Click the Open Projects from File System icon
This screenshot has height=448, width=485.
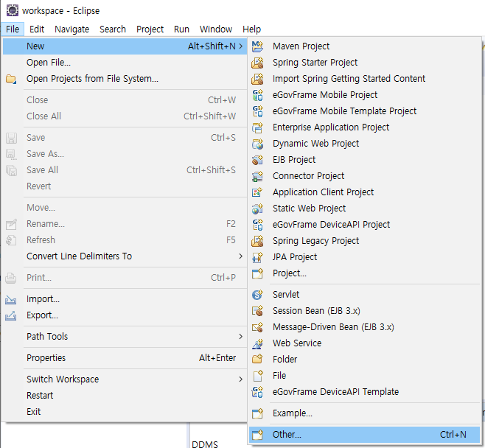[x=11, y=79]
